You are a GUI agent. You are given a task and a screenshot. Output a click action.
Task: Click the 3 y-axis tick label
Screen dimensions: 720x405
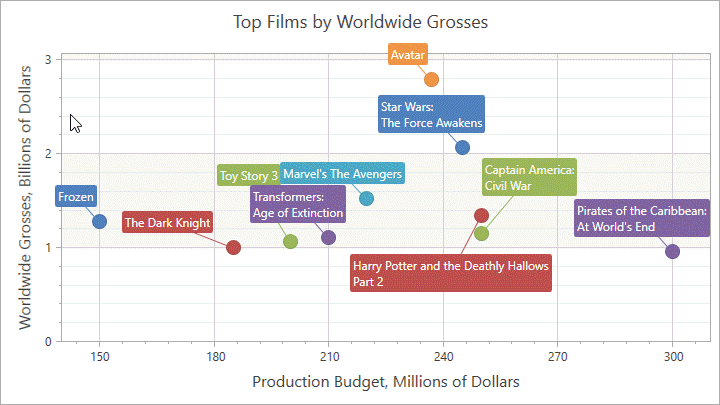click(48, 60)
